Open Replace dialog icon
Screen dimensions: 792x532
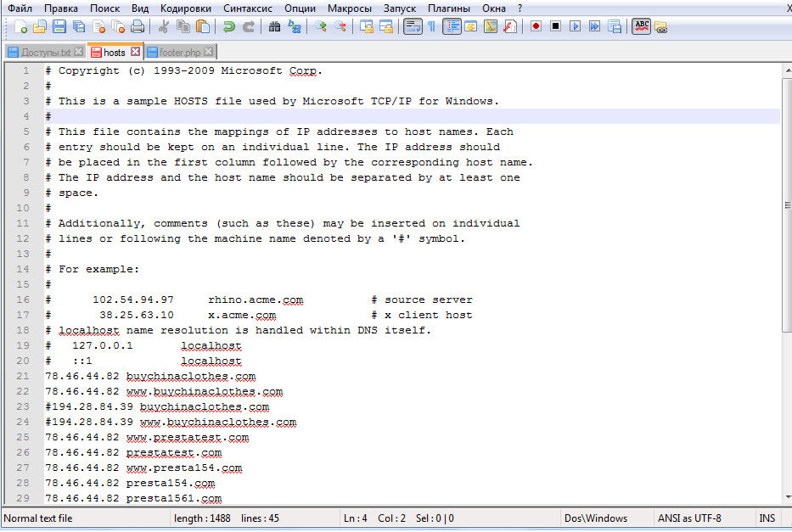[294, 26]
